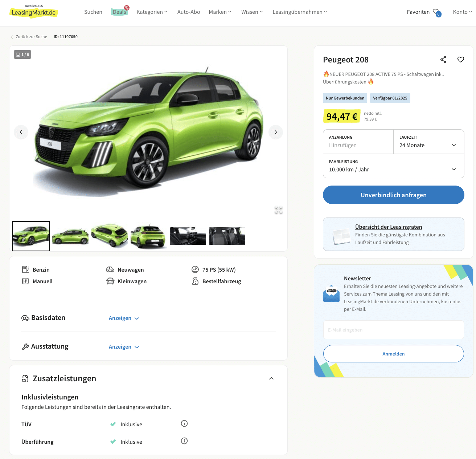Viewport: 476px width, 459px height.
Task: Open the Marken dropdown menu
Action: click(220, 12)
